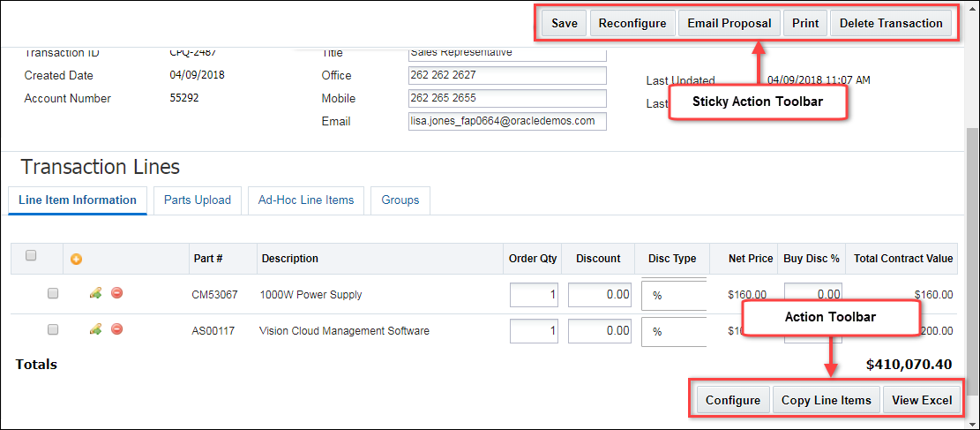
Task: Click the Order Qty field for CM53067
Action: tap(535, 295)
